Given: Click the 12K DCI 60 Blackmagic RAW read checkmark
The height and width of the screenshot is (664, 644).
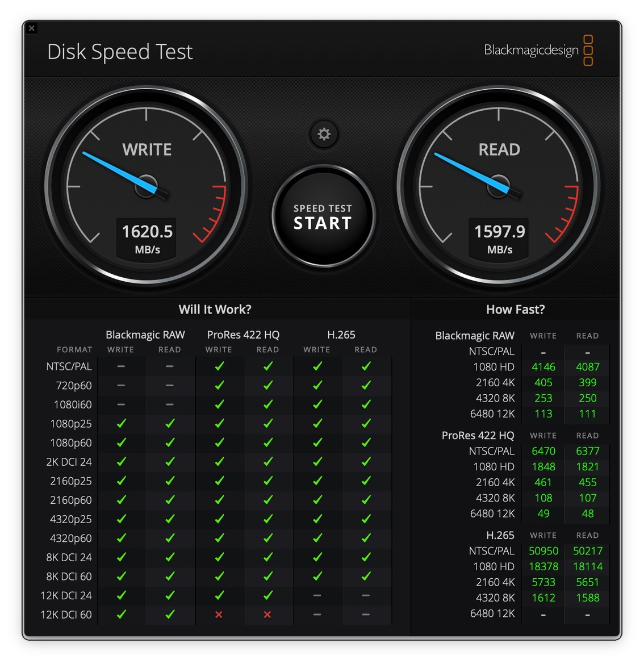Looking at the screenshot, I should [x=170, y=614].
